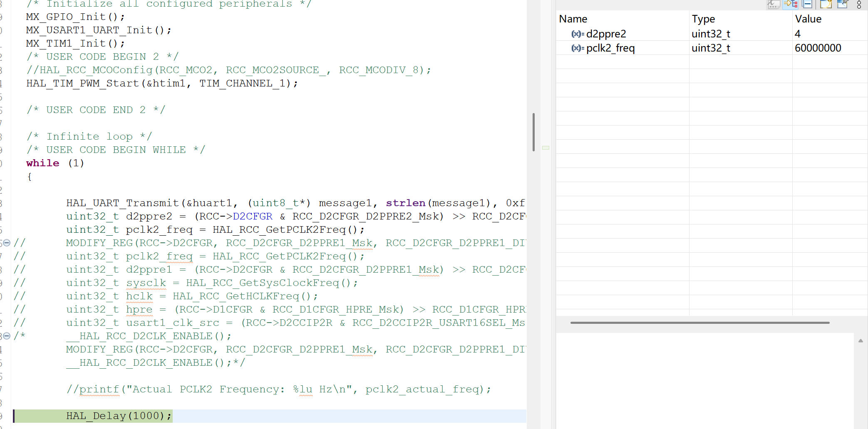
Task: Click the Add New Expression icon
Action: 826,4
